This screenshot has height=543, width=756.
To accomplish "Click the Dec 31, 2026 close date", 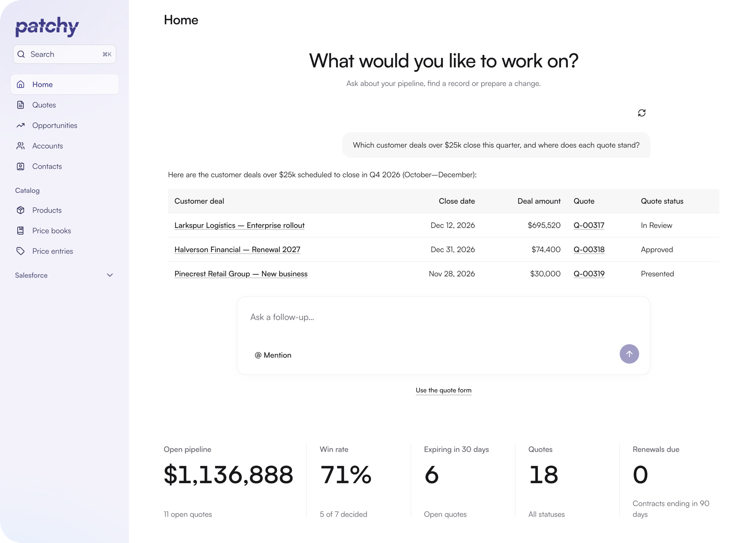I will click(452, 250).
